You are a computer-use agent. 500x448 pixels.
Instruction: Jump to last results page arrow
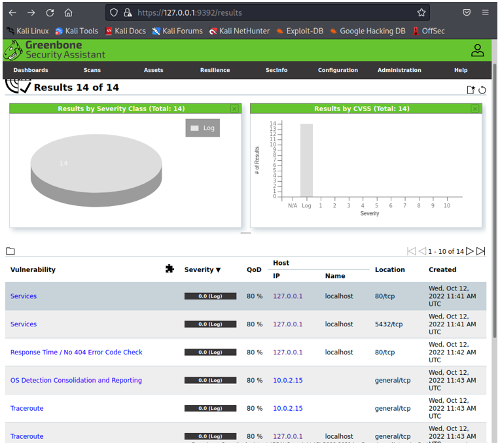click(x=480, y=251)
